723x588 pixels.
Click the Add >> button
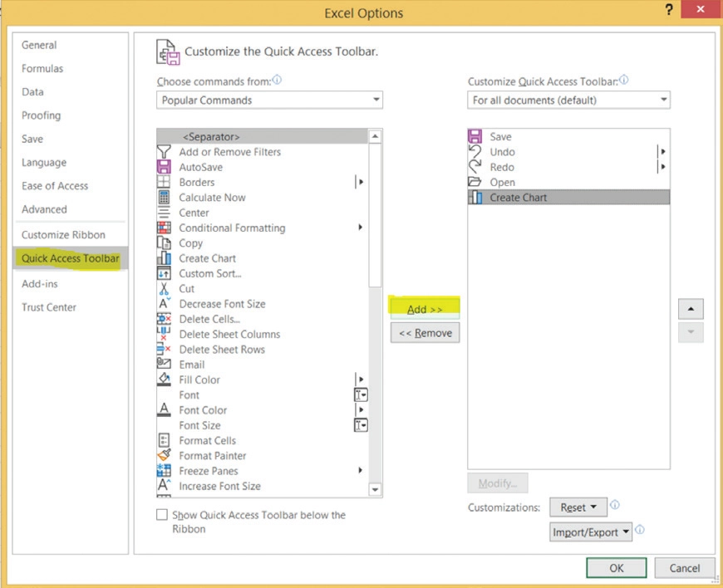[x=425, y=309]
